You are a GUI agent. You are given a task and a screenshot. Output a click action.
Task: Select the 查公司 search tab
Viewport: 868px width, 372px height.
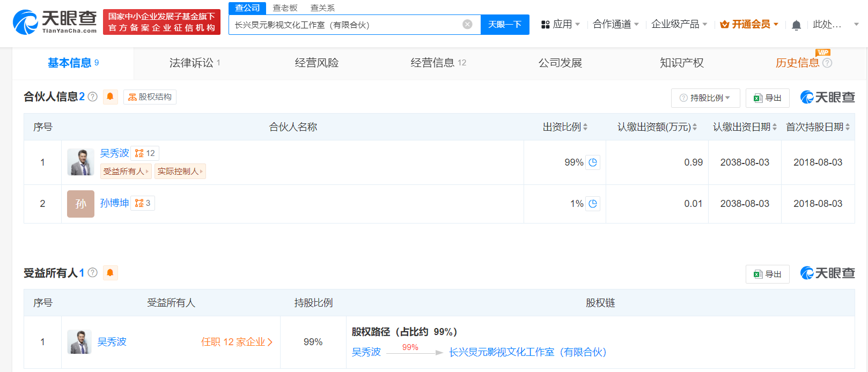(247, 8)
